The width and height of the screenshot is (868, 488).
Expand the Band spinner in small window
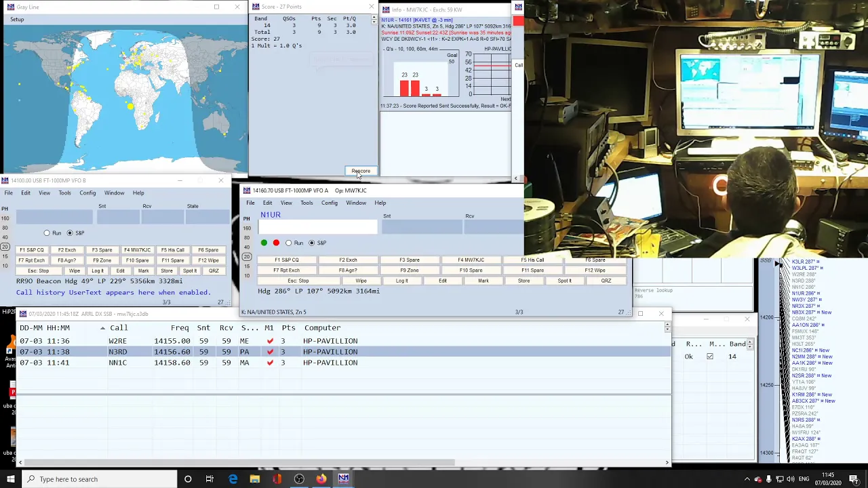coord(750,344)
